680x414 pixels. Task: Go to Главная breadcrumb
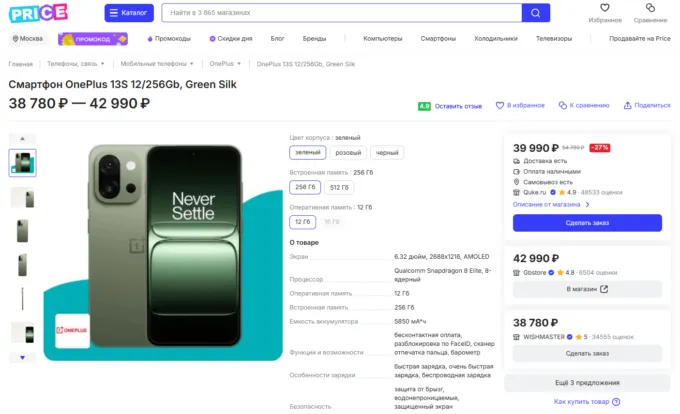click(20, 64)
